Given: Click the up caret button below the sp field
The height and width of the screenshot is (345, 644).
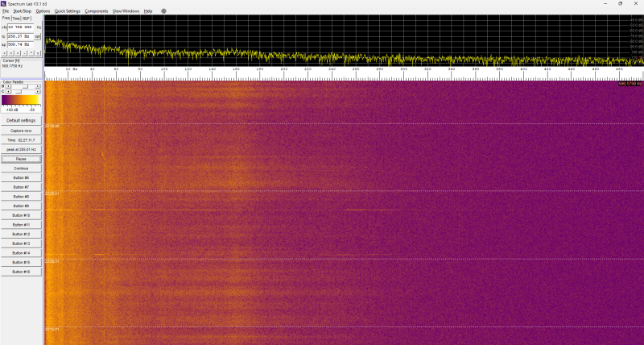Looking at the screenshot, I should (31, 53).
